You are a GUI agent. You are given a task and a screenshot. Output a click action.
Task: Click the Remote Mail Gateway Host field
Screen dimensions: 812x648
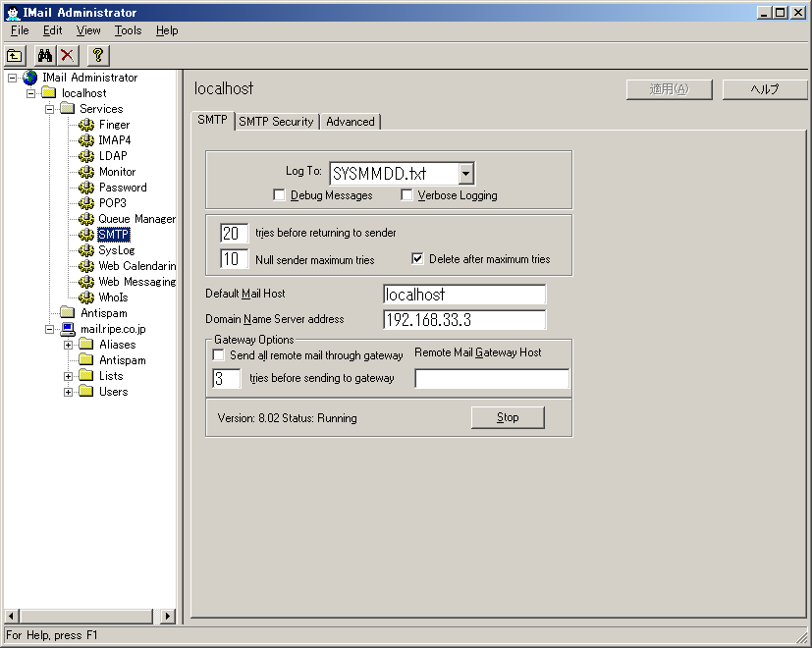pos(492,379)
